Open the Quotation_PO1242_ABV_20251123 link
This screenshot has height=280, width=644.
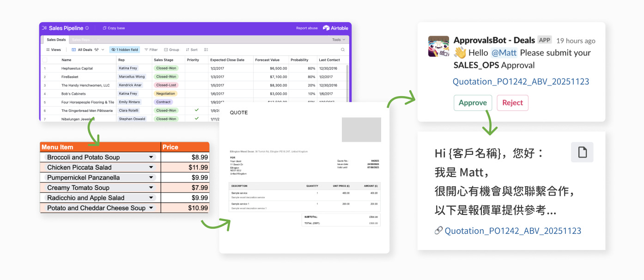521,81
